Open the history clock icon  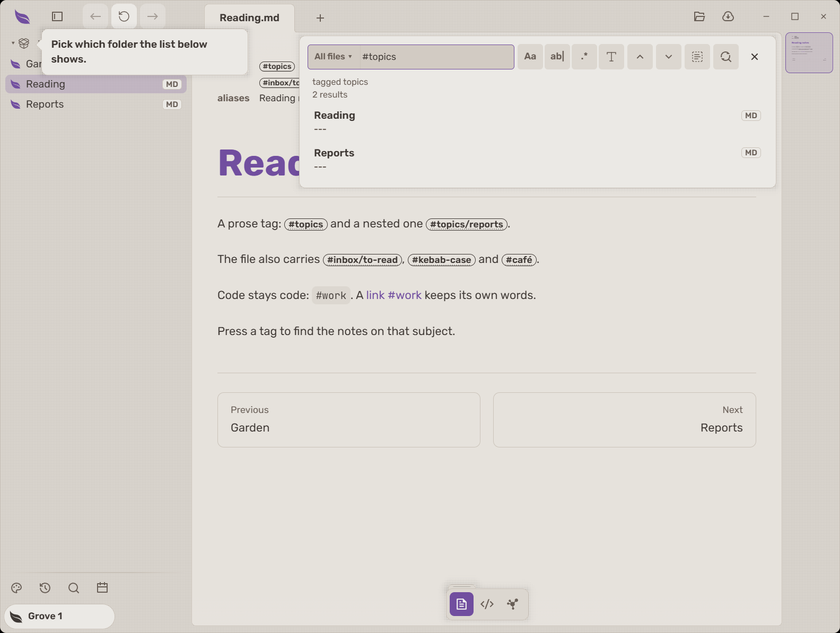point(45,588)
